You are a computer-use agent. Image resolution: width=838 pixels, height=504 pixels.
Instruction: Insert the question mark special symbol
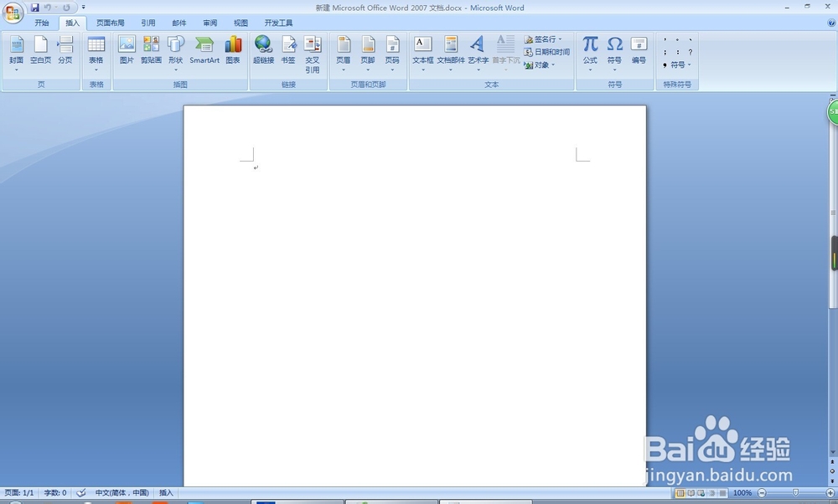click(691, 52)
